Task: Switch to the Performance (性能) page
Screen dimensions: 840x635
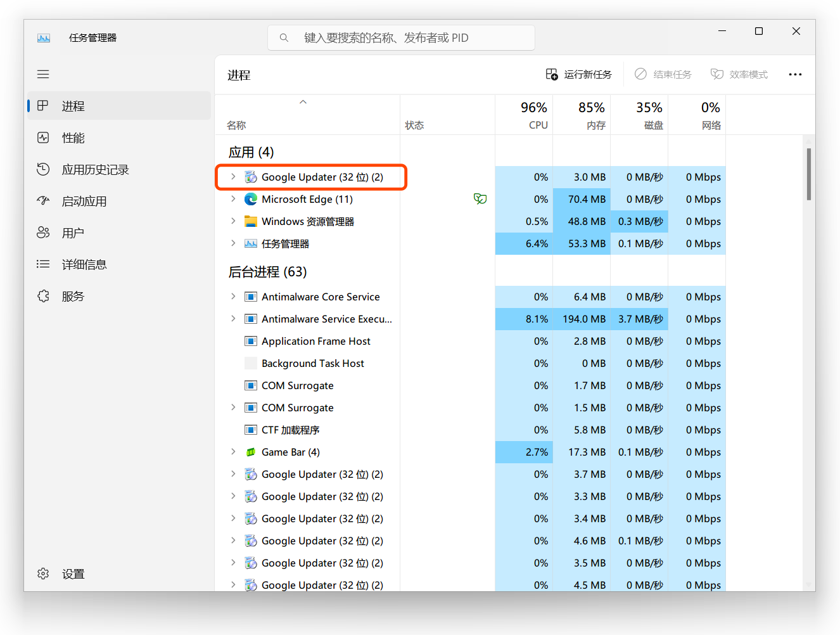Action: pyautogui.click(x=119, y=138)
